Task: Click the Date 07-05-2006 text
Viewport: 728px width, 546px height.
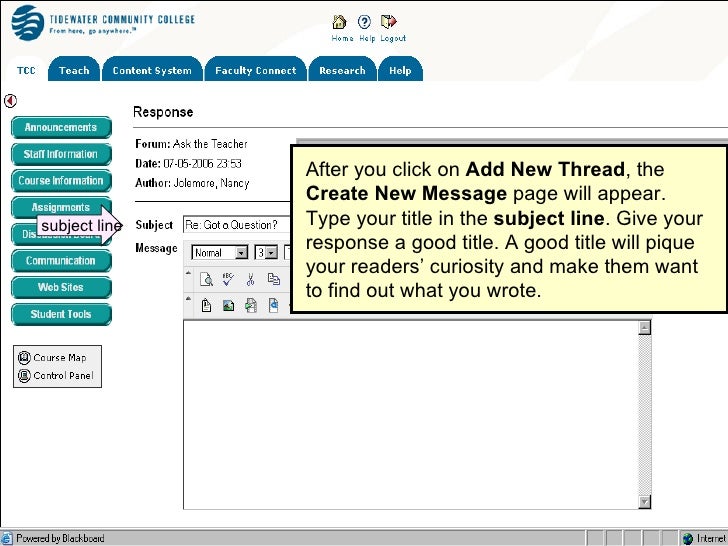Action: (x=188, y=163)
